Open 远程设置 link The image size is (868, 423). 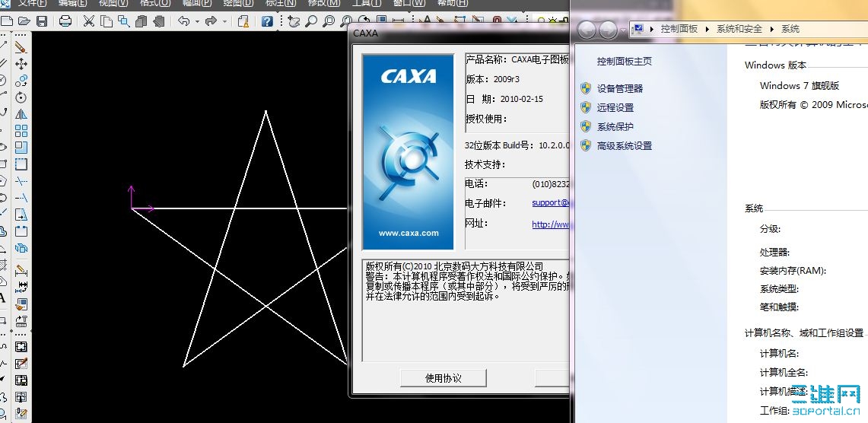pos(615,108)
